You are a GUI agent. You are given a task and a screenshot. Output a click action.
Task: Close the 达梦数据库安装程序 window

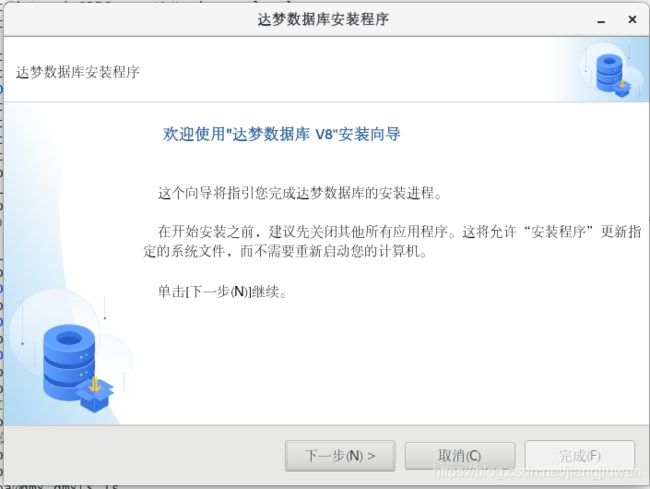click(632, 19)
